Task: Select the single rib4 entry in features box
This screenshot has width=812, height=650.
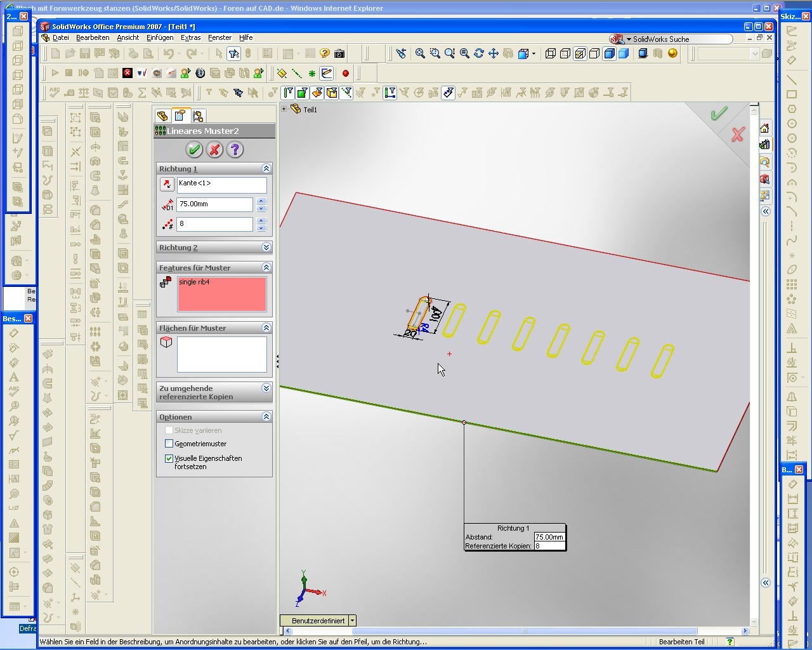Action: coord(194,282)
